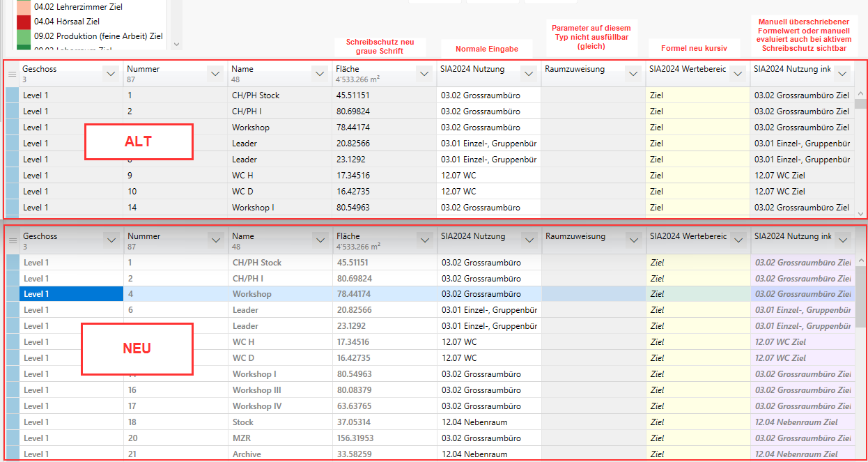Open Geschoss filter arrow in NEU table
The width and height of the screenshot is (868, 462).
point(111,240)
